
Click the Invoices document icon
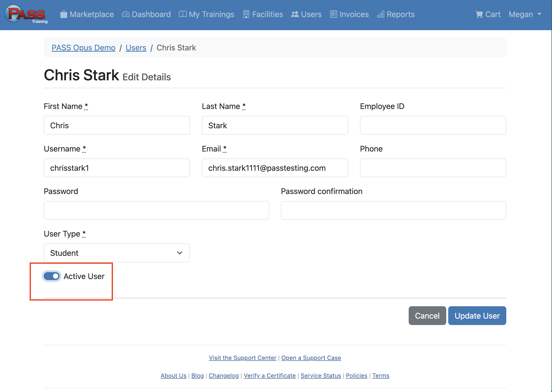click(334, 14)
